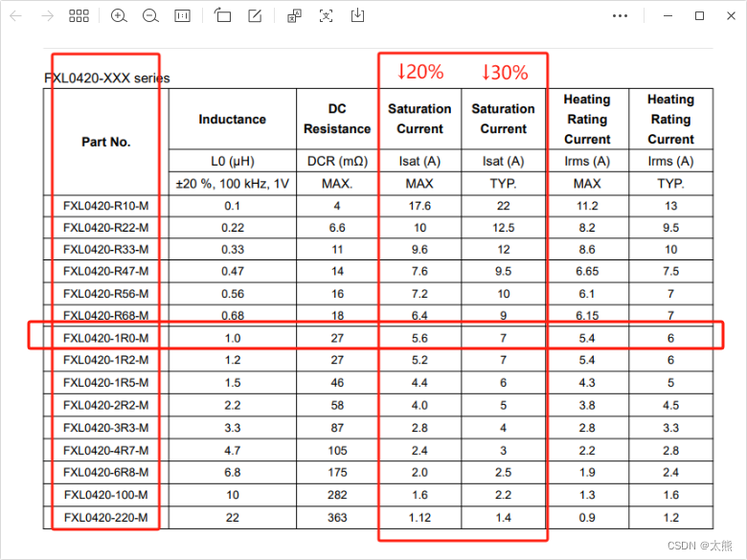Click the 17.6 saturation current value

[419, 206]
